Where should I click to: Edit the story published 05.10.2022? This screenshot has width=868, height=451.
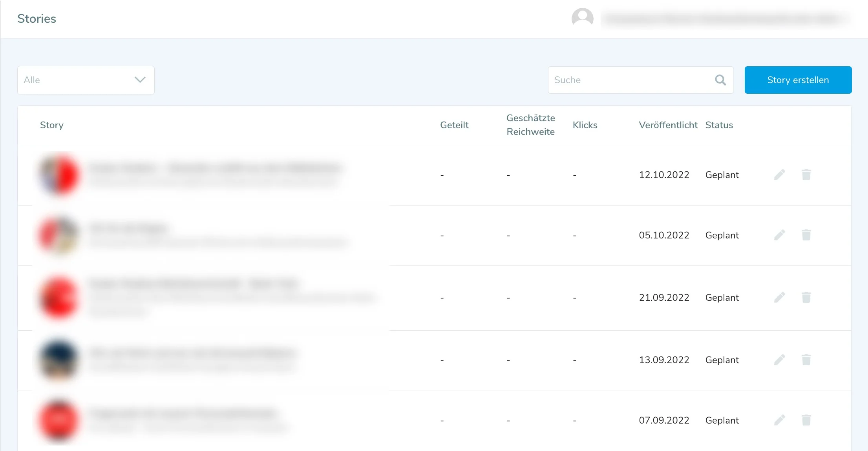(x=779, y=235)
